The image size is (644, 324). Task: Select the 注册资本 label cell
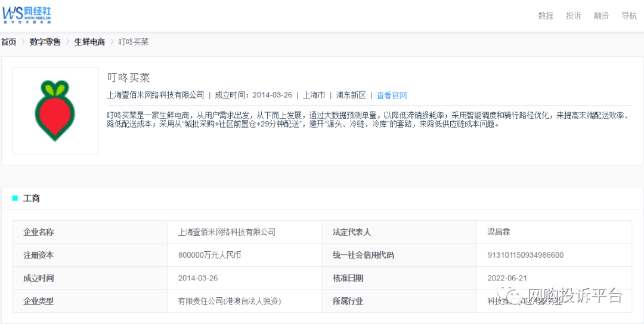coord(90,255)
